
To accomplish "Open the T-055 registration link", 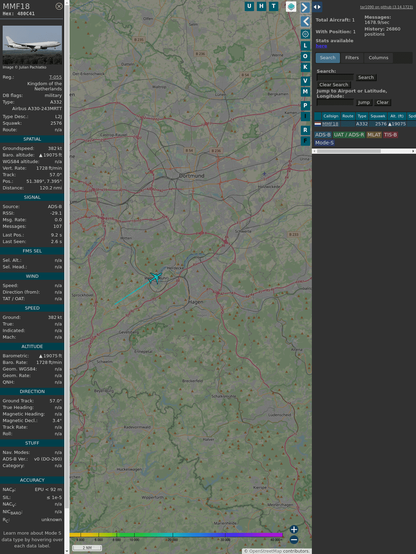I will point(55,77).
